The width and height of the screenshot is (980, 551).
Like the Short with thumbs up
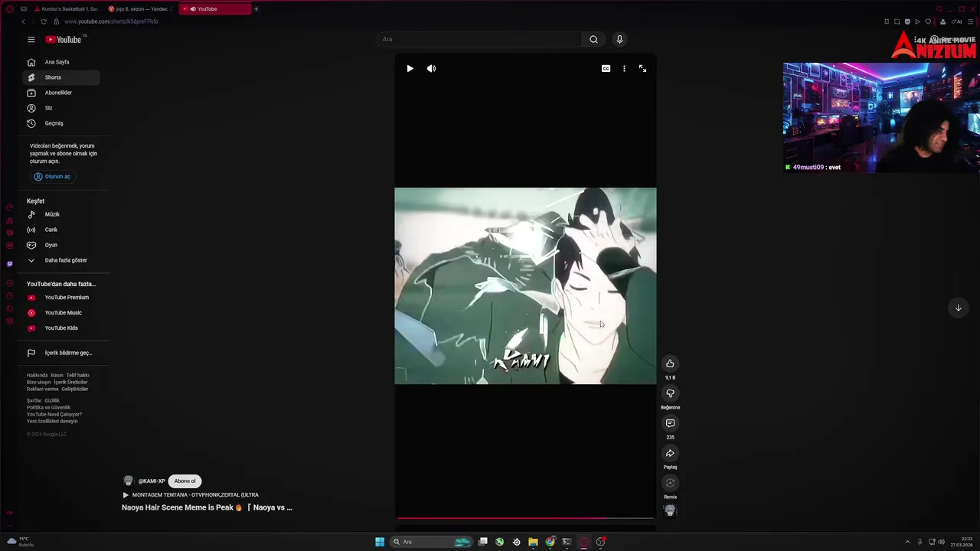(670, 364)
